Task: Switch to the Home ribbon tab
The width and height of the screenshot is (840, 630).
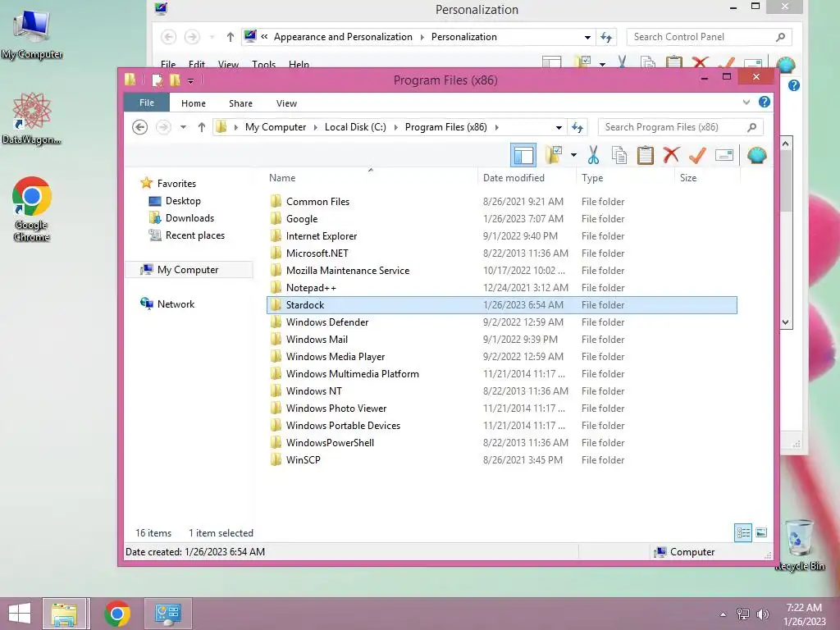Action: (x=194, y=103)
